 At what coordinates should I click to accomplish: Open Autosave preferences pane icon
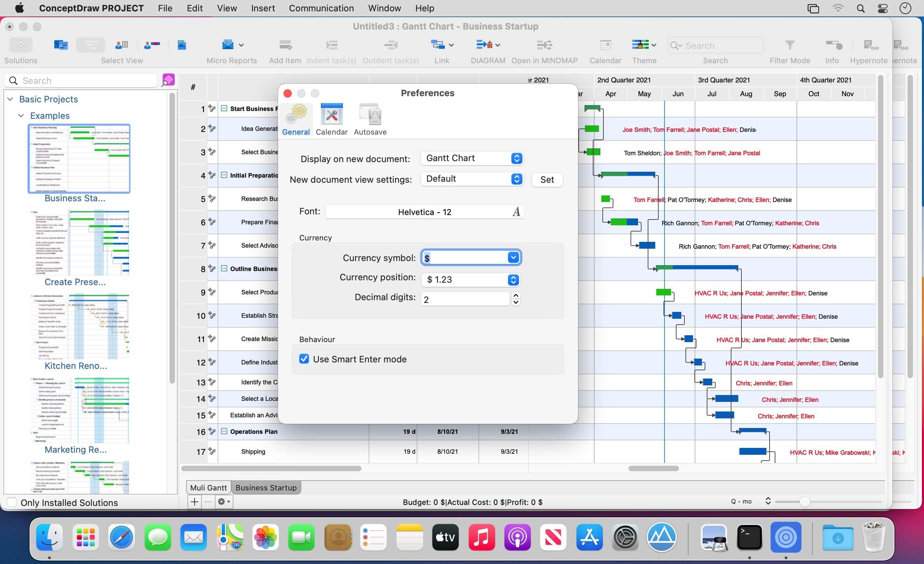tap(370, 115)
